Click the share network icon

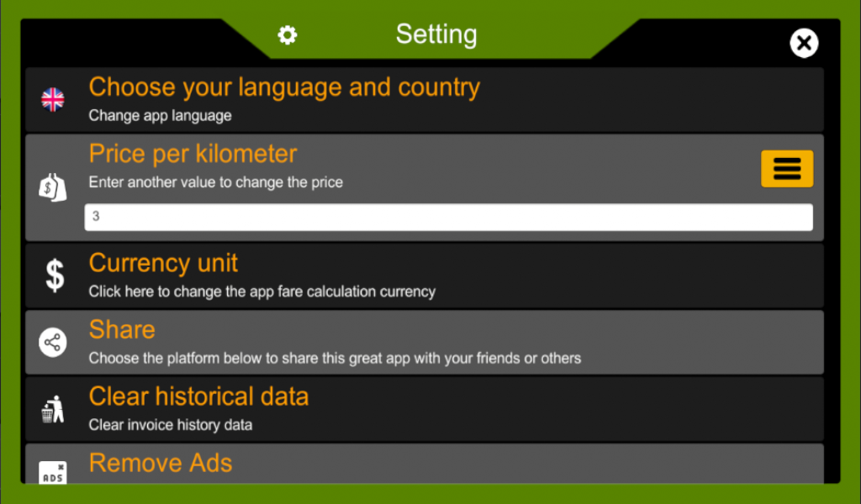53,342
